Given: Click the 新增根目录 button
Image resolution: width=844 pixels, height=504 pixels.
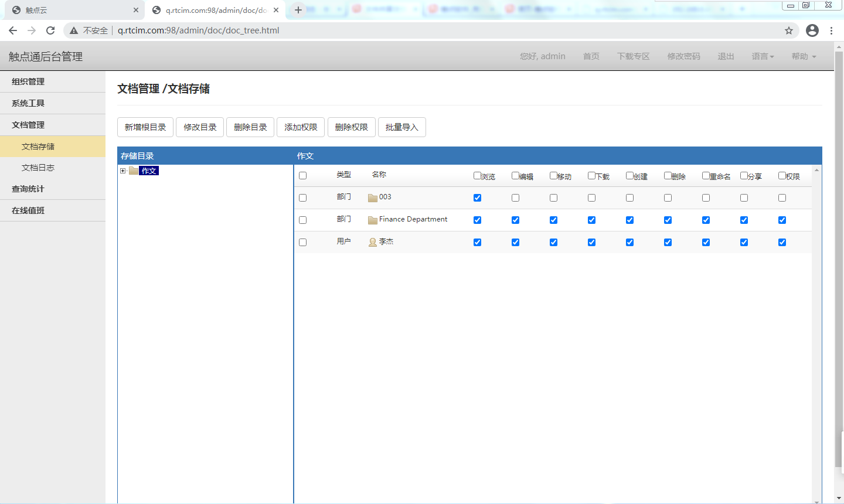Looking at the screenshot, I should [x=145, y=127].
